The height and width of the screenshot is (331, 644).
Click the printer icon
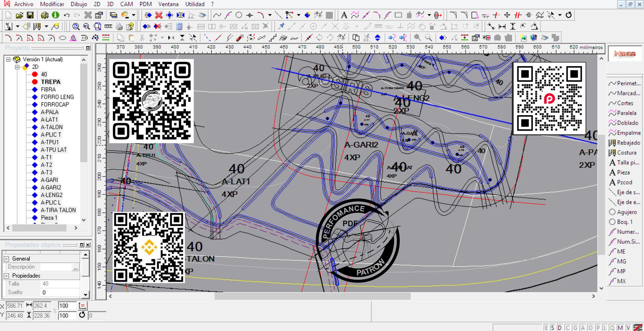tap(119, 26)
